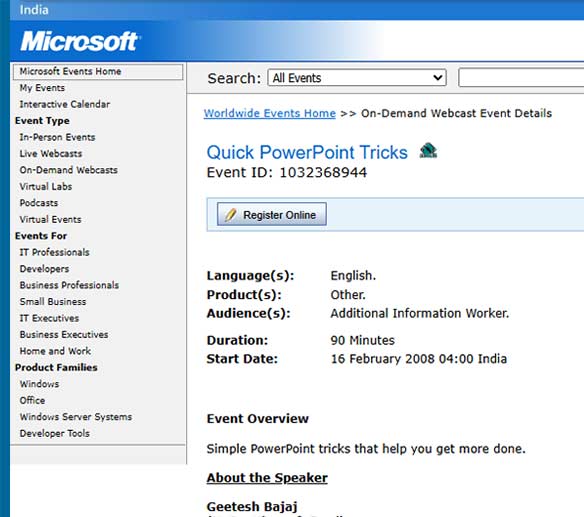This screenshot has height=517, width=584.
Task: Open the Worldwide Events Home link
Action: coord(270,113)
